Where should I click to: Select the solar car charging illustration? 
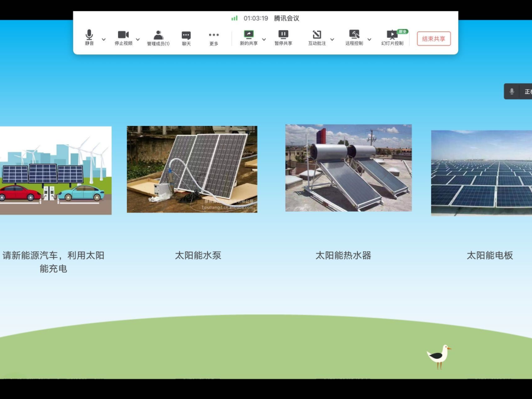pyautogui.click(x=56, y=170)
